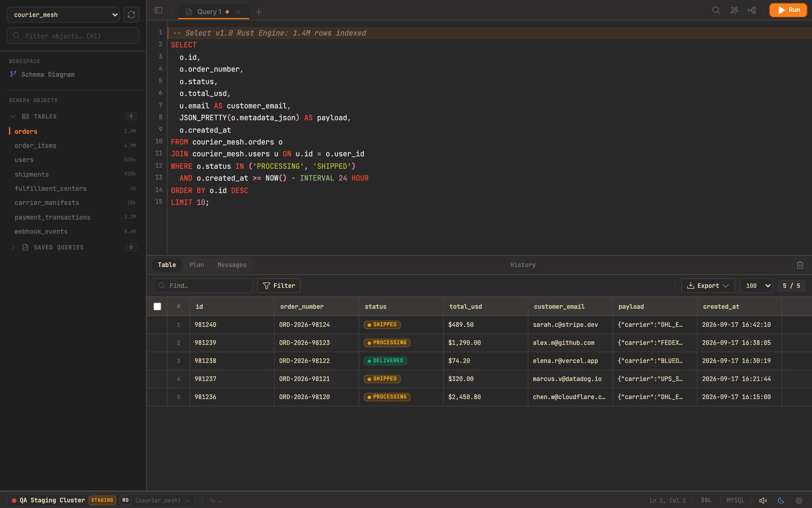Close the Query 1 tab
This screenshot has height=508, width=812.
click(x=238, y=12)
